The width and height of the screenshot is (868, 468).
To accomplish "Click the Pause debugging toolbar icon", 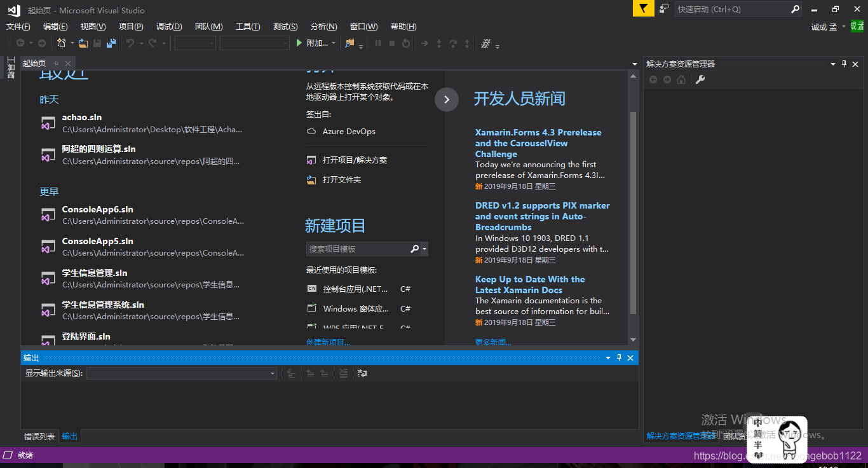I will [x=378, y=43].
